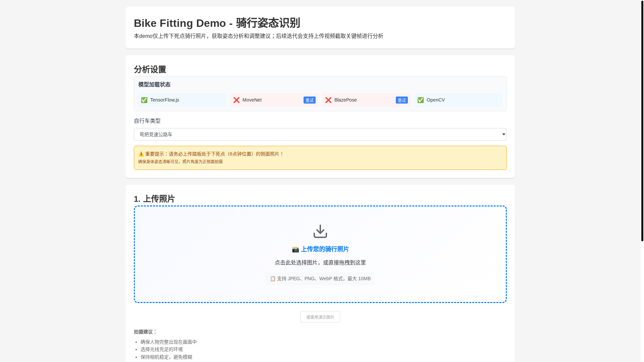
Task: Click the OpenCV status label
Action: click(436, 100)
